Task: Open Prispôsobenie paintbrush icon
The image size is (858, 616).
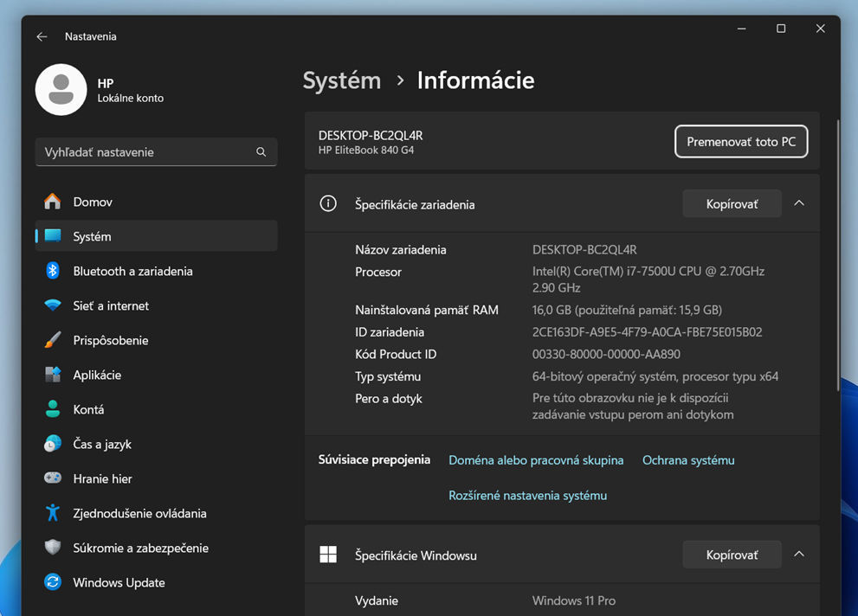Action: [x=53, y=340]
